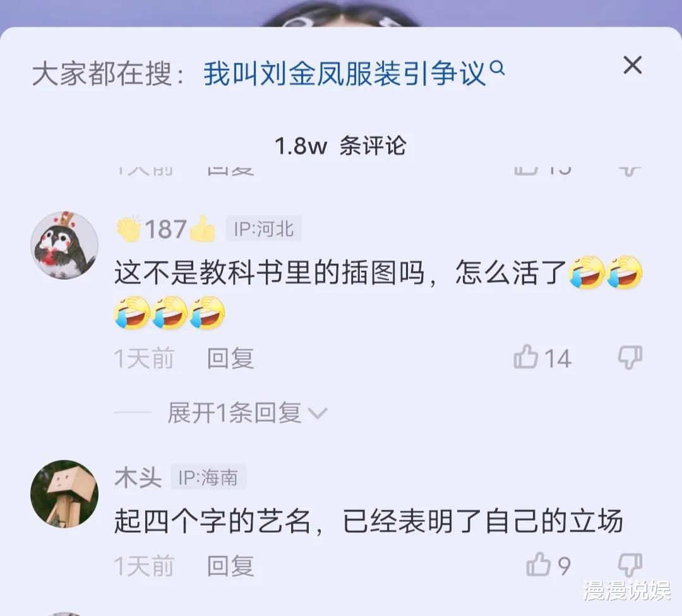Close the comments panel with X
Screen dimensions: 682x616
(632, 65)
